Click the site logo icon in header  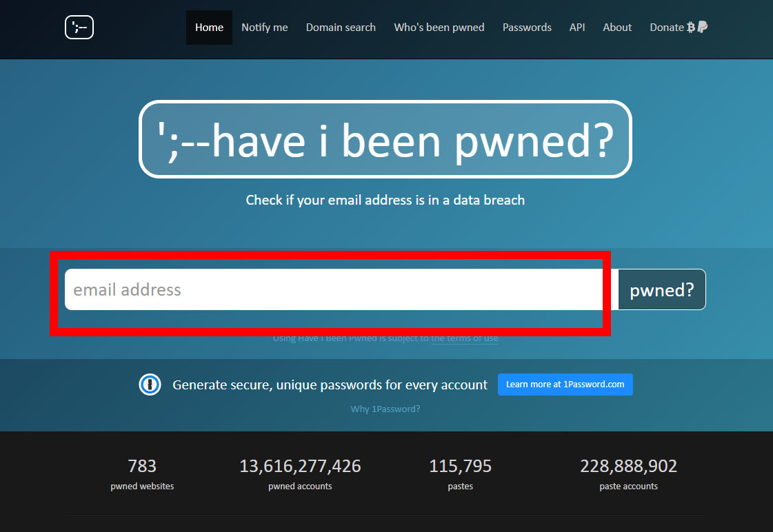coord(79,27)
